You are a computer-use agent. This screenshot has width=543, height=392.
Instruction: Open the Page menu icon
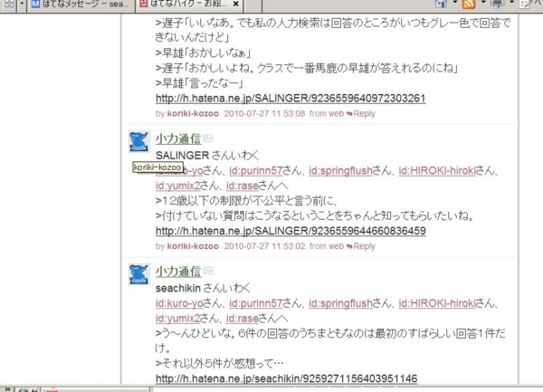tap(527, 4)
